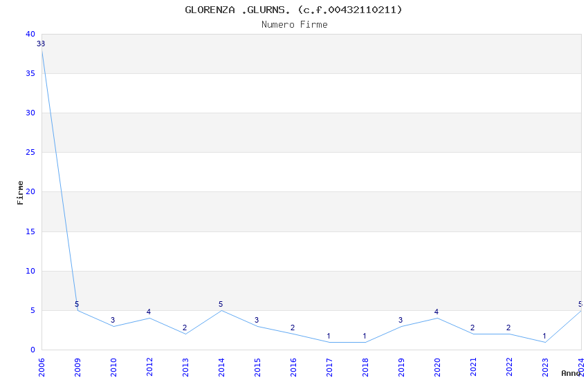This screenshot has width=588, height=380.
Task: Click data value 5 for year 2009
Action: point(77,304)
